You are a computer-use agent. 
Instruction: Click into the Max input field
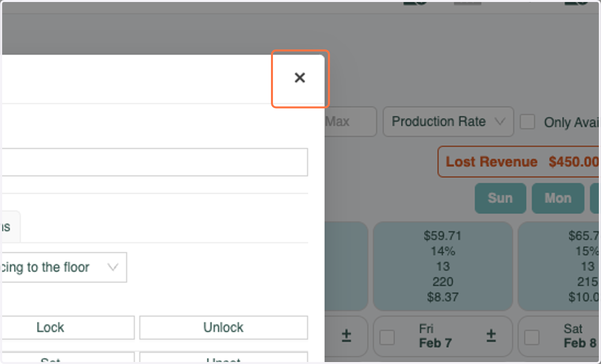tap(350, 122)
